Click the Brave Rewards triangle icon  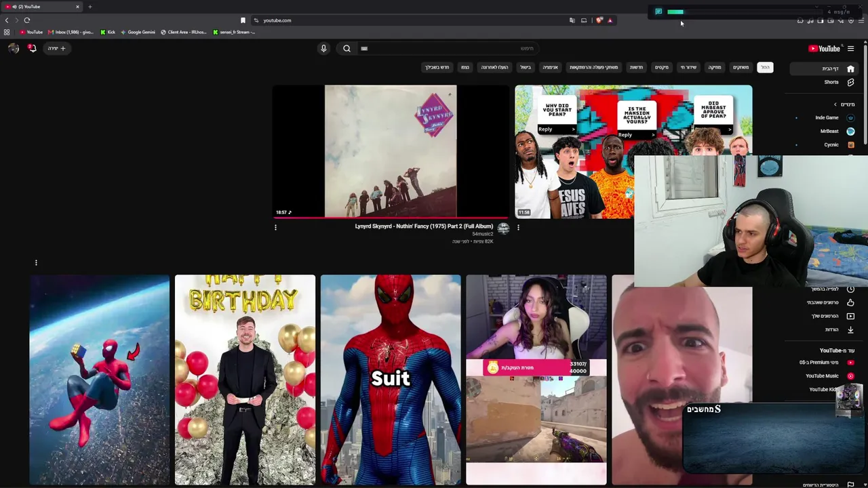click(610, 20)
